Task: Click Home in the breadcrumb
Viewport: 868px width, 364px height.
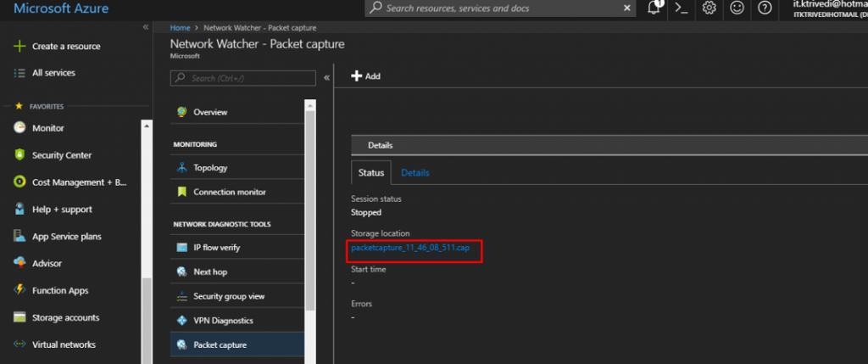Action: coord(180,28)
